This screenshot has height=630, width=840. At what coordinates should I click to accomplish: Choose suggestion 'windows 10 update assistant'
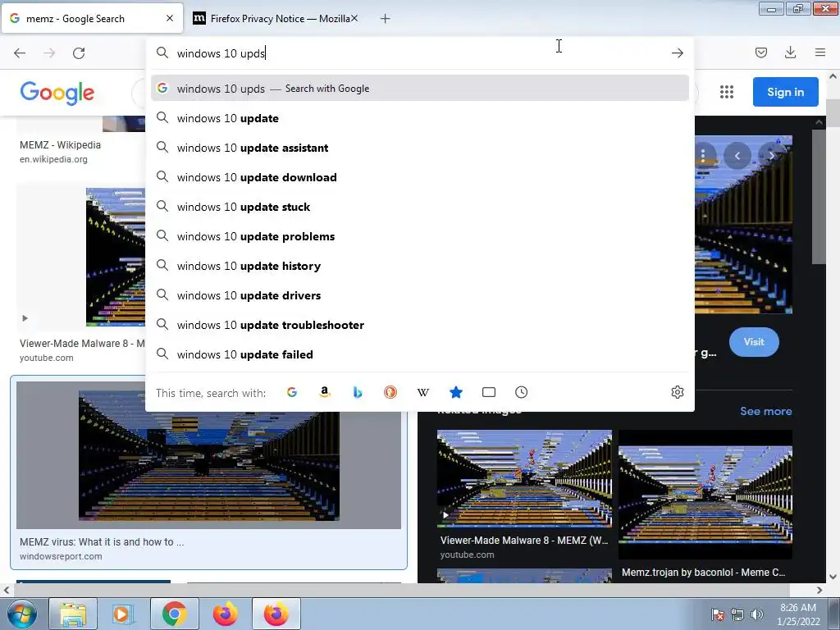pyautogui.click(x=420, y=148)
